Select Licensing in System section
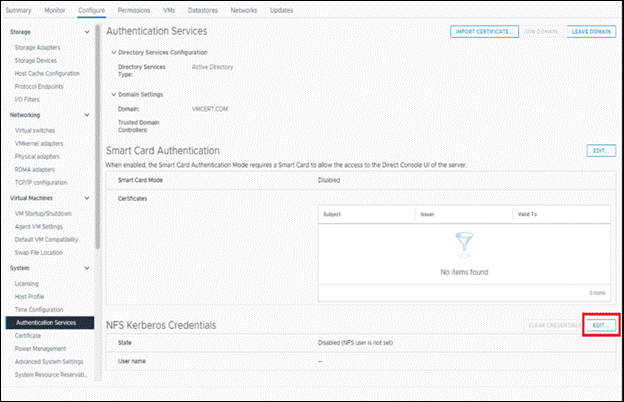 point(27,284)
